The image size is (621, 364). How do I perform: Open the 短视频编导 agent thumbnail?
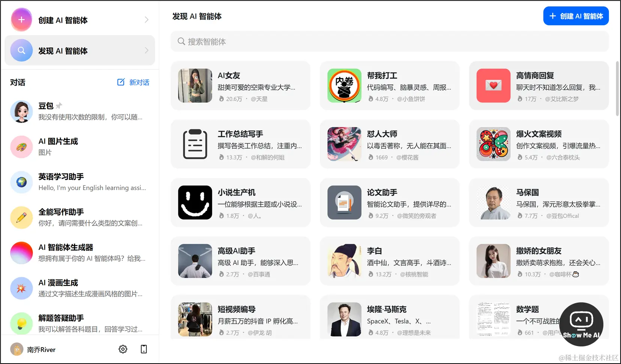(x=195, y=319)
